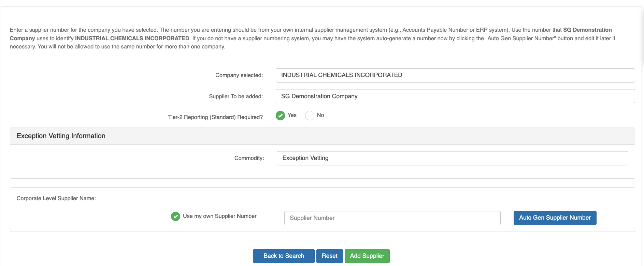Select Yes for Tier-2 Reporting Required
Image resolution: width=644 pixels, height=266 pixels.
(x=280, y=116)
